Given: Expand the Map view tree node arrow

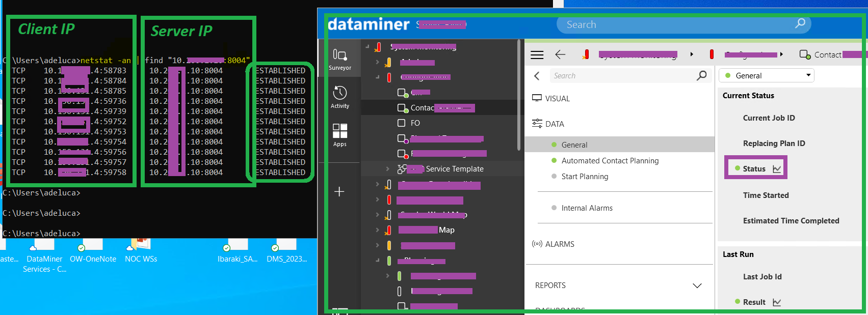Looking at the screenshot, I should (377, 230).
